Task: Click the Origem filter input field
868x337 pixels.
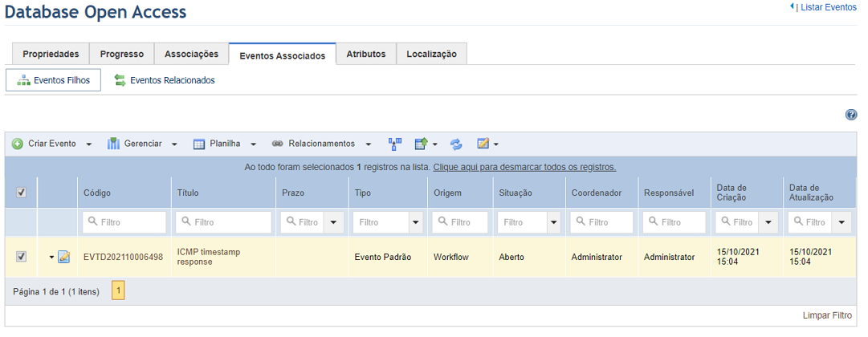Action: pos(460,222)
